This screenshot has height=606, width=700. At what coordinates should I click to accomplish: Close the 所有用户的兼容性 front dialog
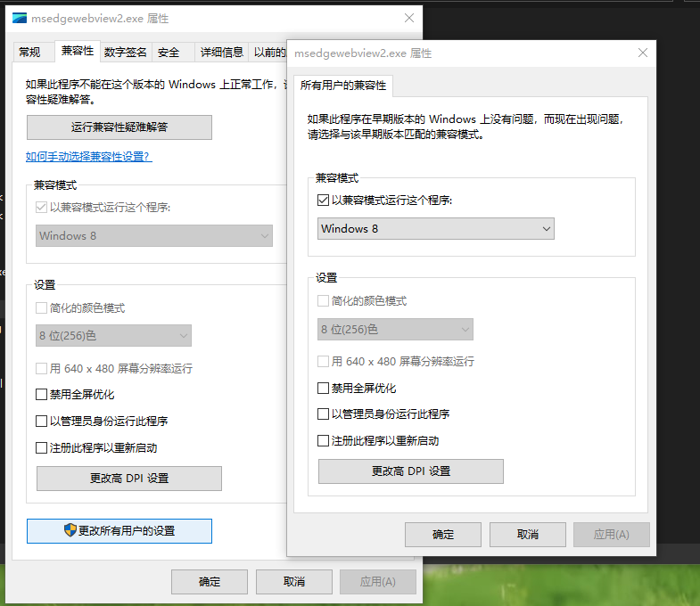[x=641, y=53]
